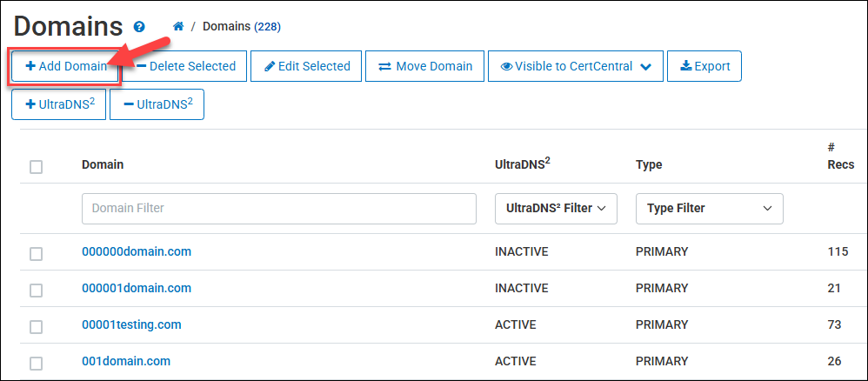Image resolution: width=868 pixels, height=381 pixels.
Task: Open Visible to CertCentral dropdown
Action: coord(575,66)
